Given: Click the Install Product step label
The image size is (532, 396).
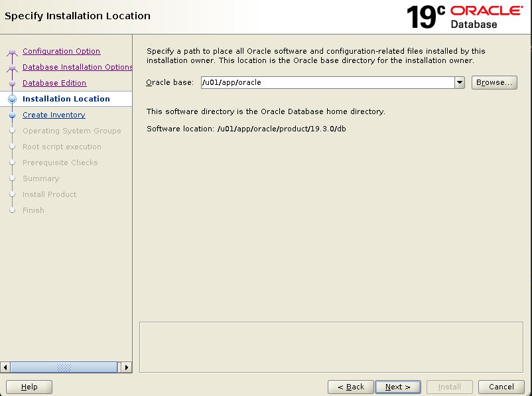Looking at the screenshot, I should 50,194.
